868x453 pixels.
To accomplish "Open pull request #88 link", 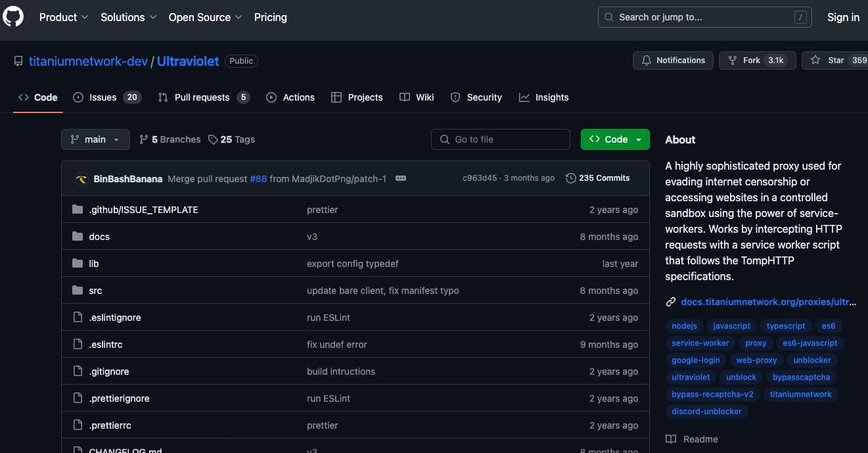I will pos(258,178).
